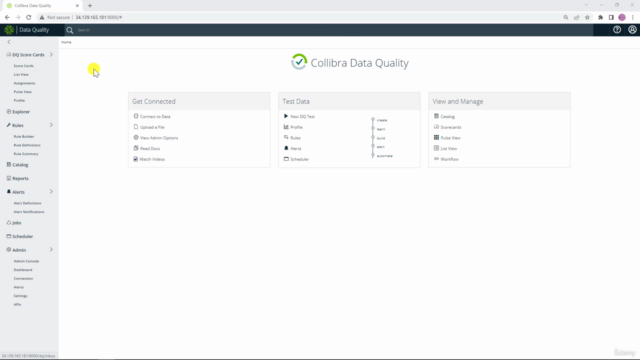Open Dashboard under Admin
The width and height of the screenshot is (640, 360).
tap(23, 270)
